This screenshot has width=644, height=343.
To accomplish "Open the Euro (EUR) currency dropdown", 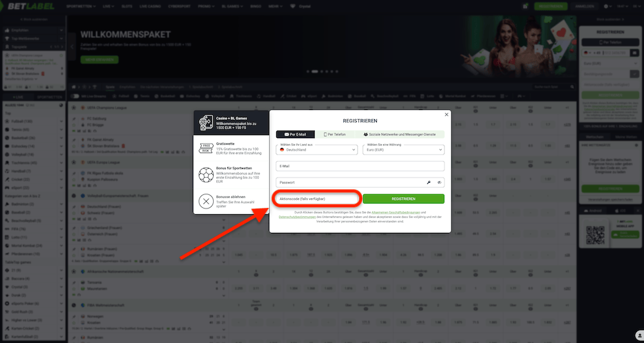I will point(404,149).
